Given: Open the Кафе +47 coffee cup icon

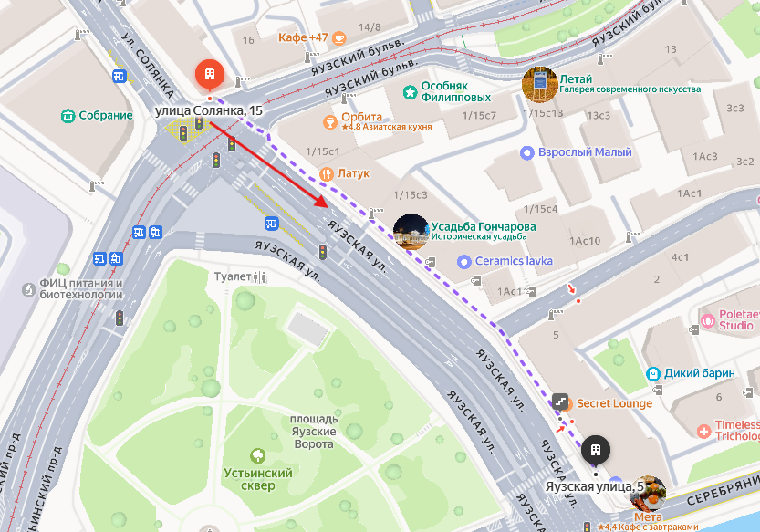Looking at the screenshot, I should [338, 37].
